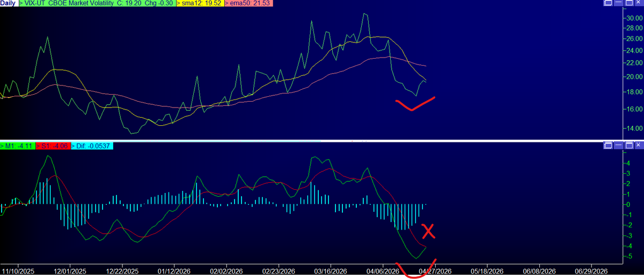Click the 05/18/2026 date label
Viewport: 644px width, 279px height.
pyautogui.click(x=487, y=272)
